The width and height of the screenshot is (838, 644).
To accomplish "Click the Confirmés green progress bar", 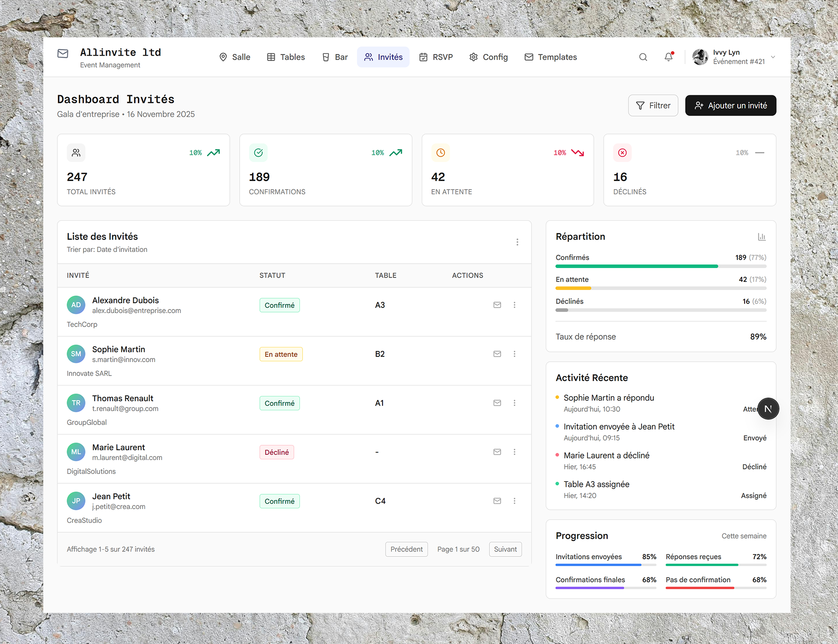I will point(636,266).
